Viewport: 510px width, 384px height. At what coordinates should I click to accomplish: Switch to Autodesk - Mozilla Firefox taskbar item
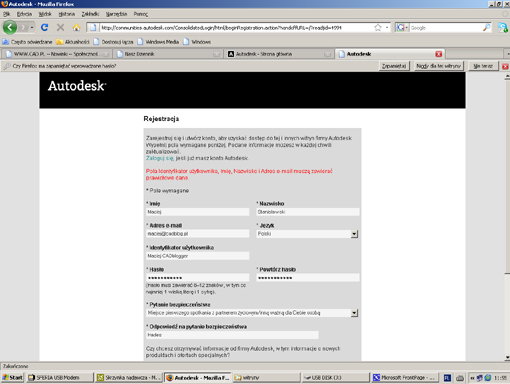pos(198,378)
